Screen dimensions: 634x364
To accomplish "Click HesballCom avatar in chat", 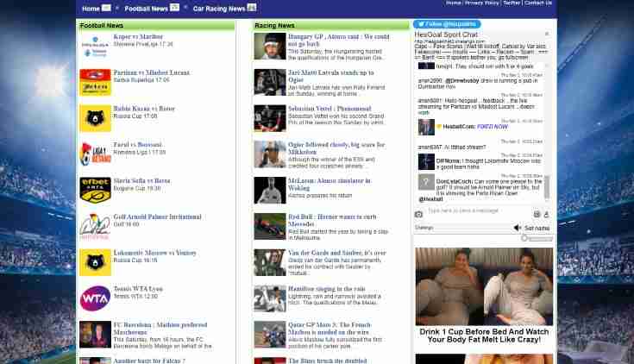I will pos(426,128).
